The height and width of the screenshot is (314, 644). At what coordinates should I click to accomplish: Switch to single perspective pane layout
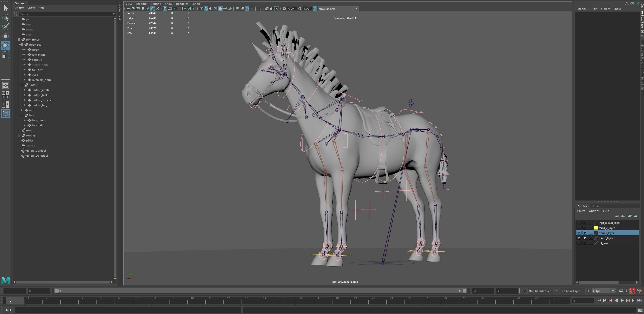[x=5, y=85]
